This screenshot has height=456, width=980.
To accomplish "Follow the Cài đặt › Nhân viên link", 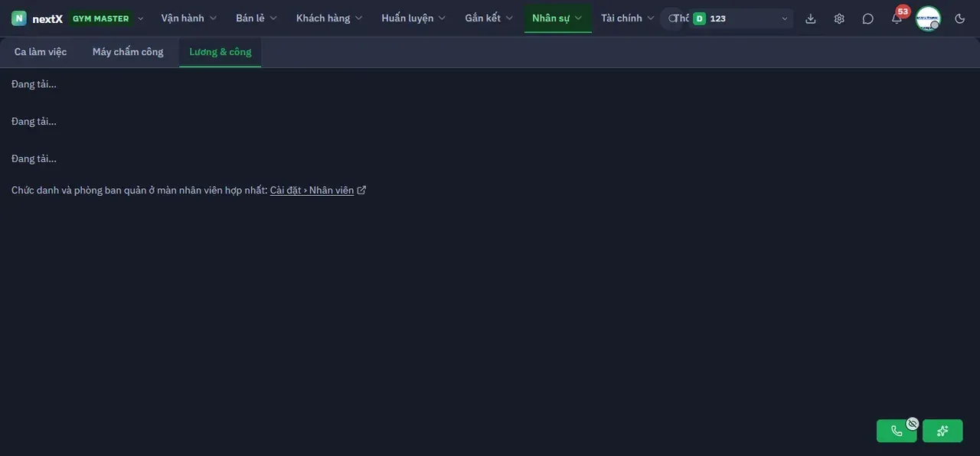I will [312, 191].
